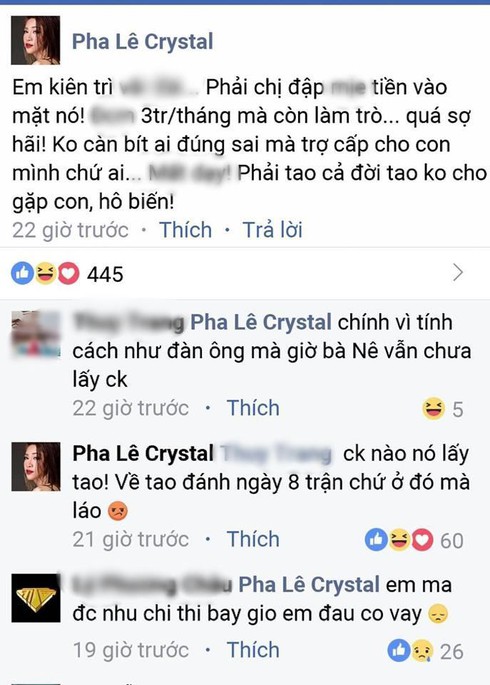Click the thumbs-up reaction beside 60
The image size is (490, 685).
pyautogui.click(x=376, y=540)
